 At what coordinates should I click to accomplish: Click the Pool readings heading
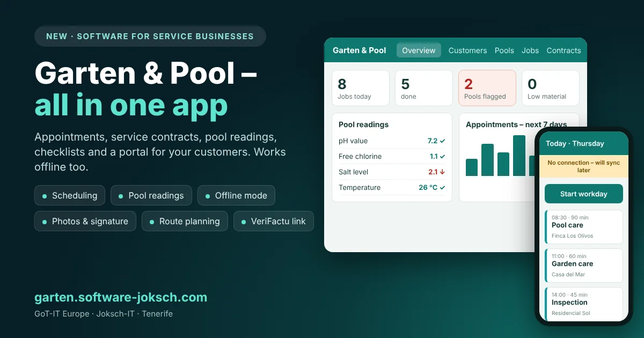[x=363, y=124]
